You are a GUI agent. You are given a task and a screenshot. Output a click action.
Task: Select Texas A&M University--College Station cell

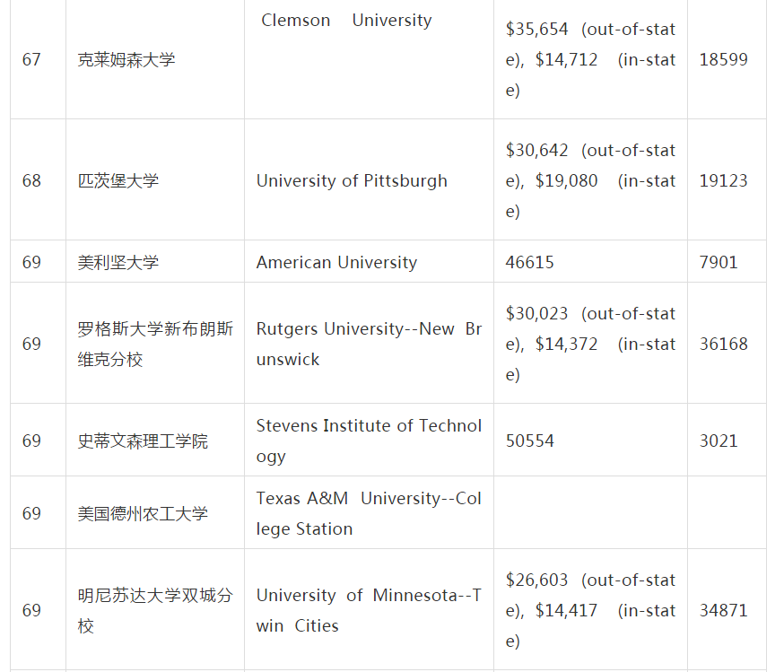click(369, 513)
